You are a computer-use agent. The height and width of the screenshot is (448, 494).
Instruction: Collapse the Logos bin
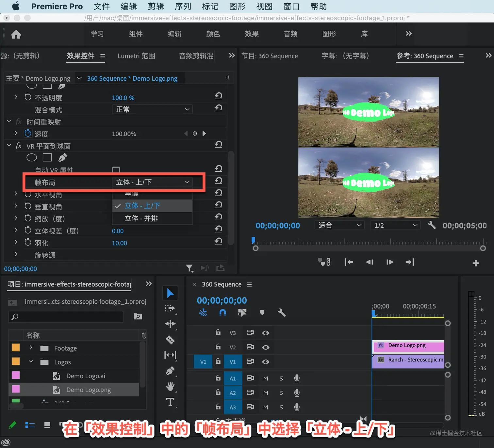tap(31, 361)
